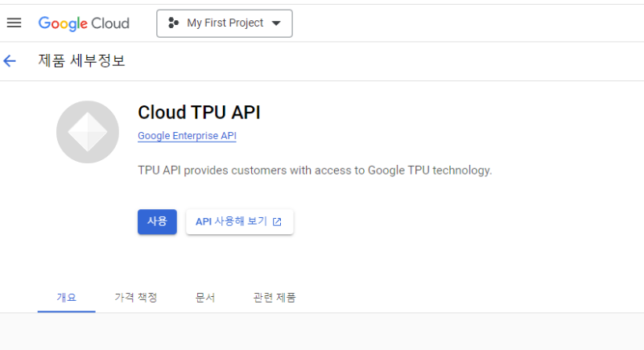644x350 pixels.
Task: Click the Cloud TPU API heading
Action: (199, 113)
